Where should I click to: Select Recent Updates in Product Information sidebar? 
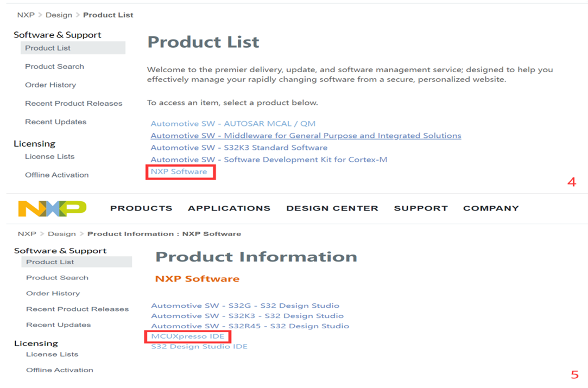coord(58,325)
